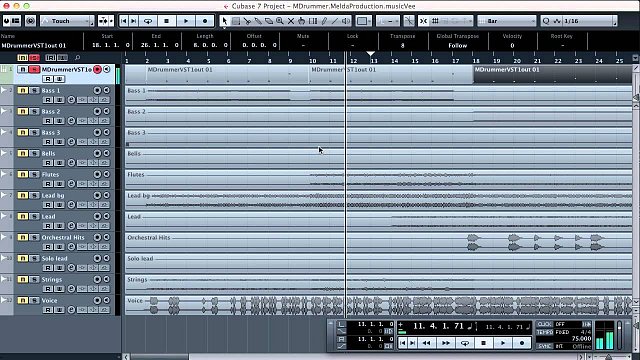The height and width of the screenshot is (360, 640).
Task: Click the Follow global transpose value
Action: tap(458, 46)
